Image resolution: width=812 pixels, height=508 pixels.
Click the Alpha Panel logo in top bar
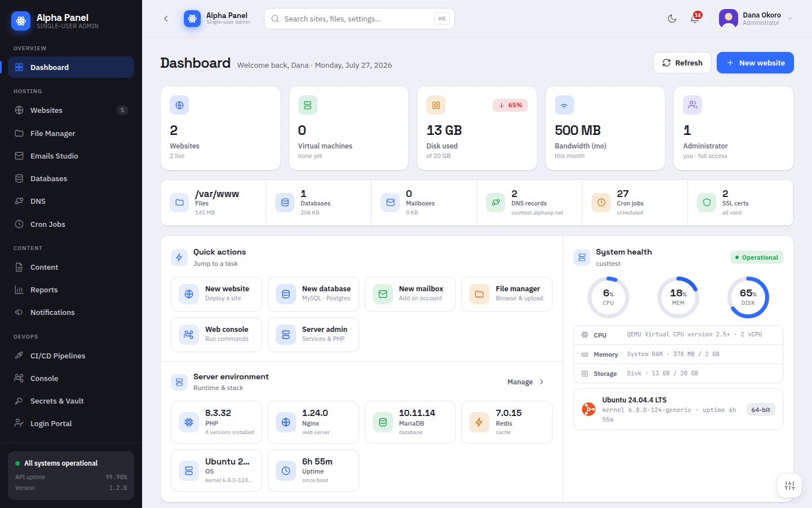(192, 19)
